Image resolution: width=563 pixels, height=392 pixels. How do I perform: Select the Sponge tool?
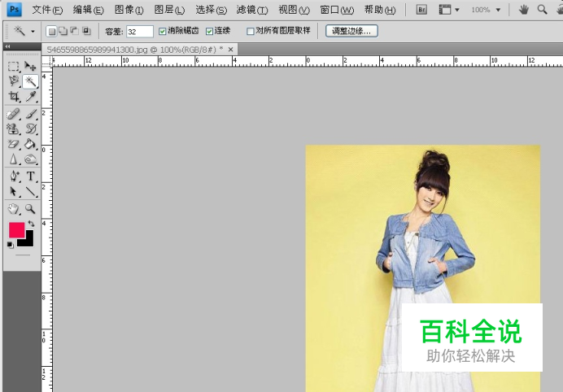[x=31, y=159]
